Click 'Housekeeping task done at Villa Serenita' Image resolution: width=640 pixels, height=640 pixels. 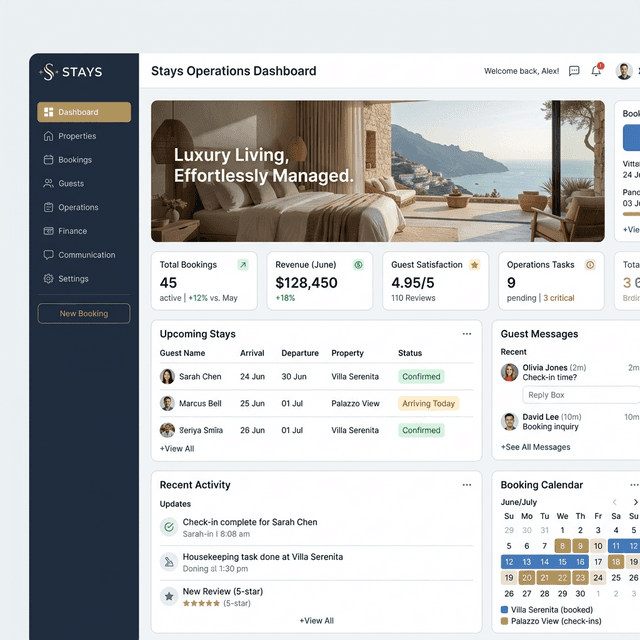(263, 557)
